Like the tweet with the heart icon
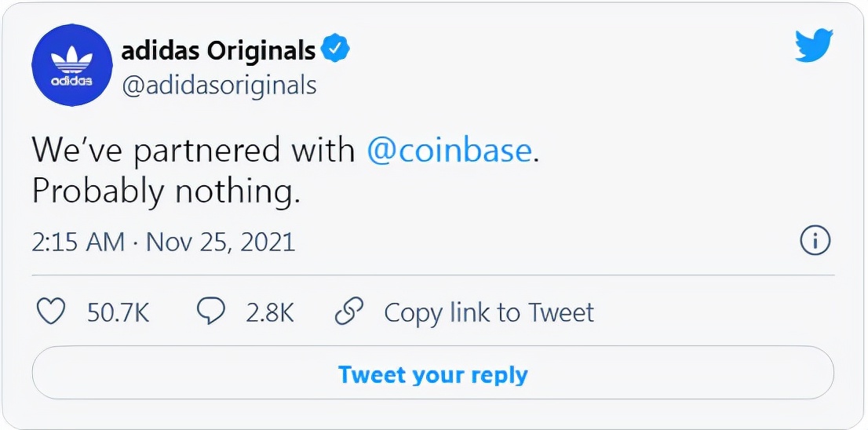This screenshot has height=430, width=868. pos(52,312)
